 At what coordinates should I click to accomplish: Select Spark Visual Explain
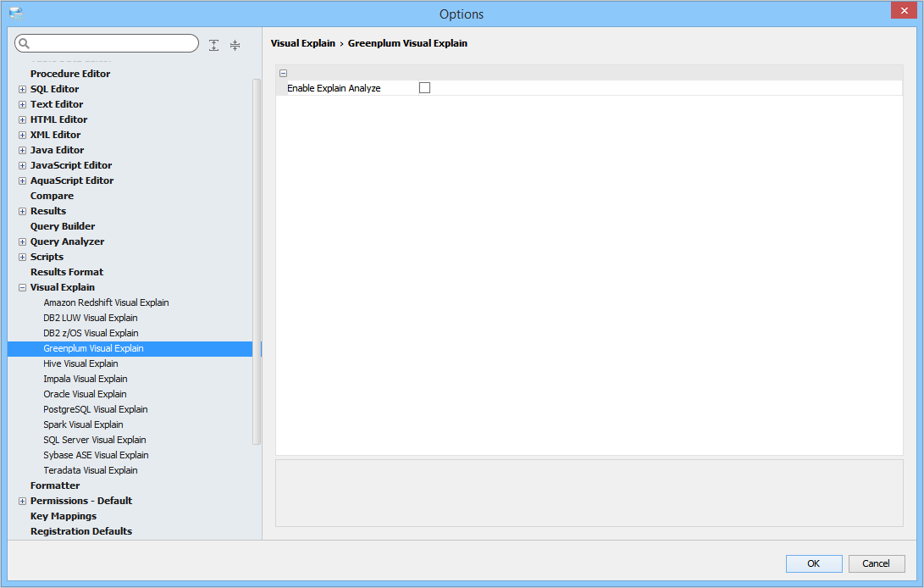point(83,424)
